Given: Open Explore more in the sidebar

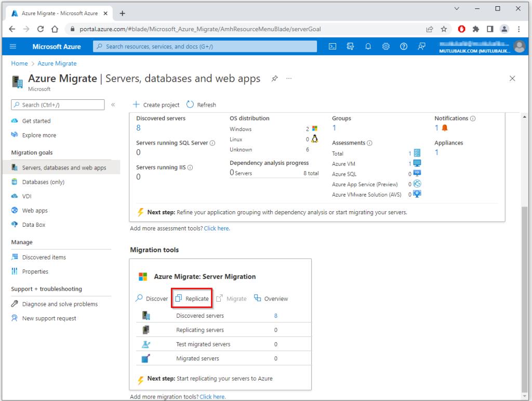Looking at the screenshot, I should coord(39,135).
